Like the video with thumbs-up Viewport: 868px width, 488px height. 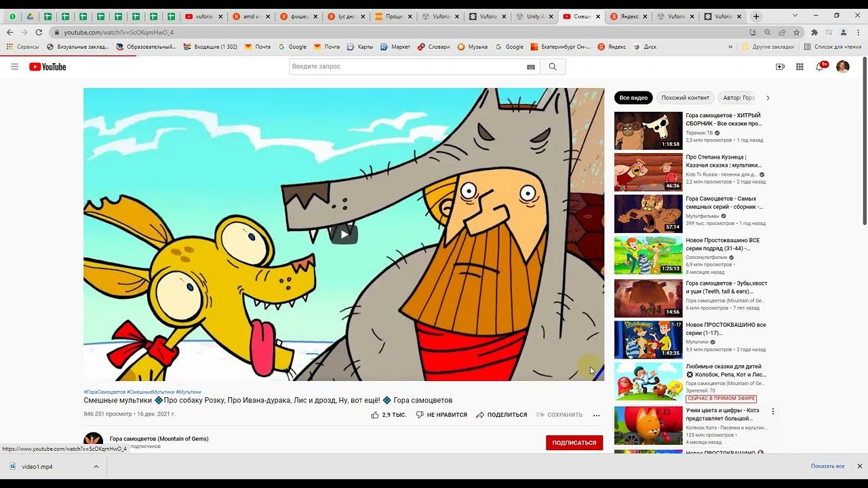tap(389, 415)
